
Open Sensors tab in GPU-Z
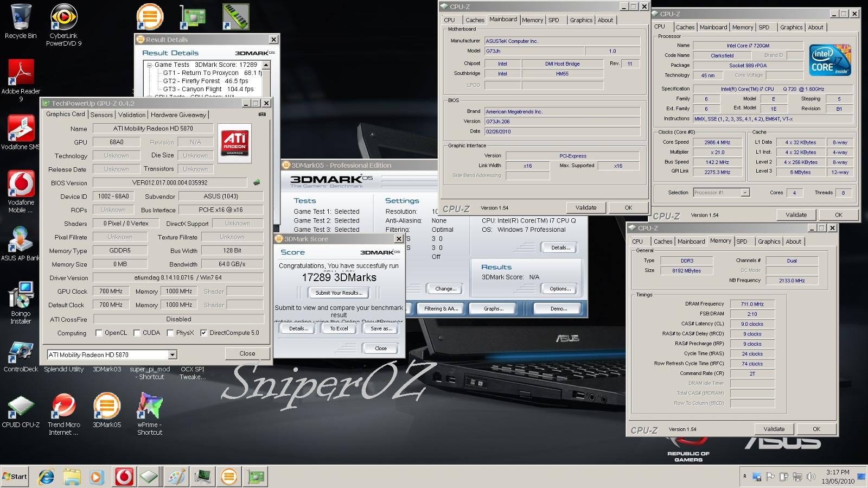101,115
